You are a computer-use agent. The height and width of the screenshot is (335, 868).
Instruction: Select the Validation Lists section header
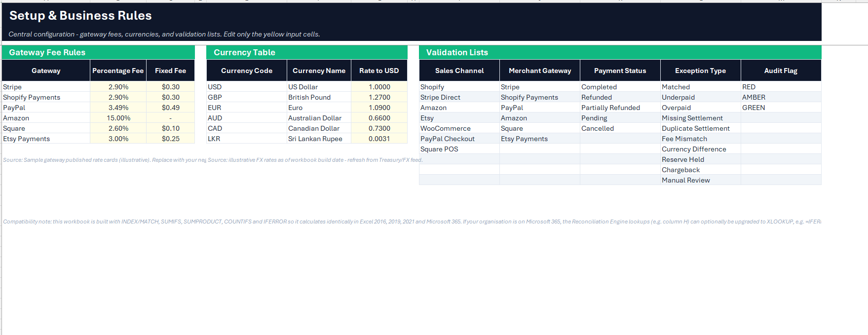click(620, 52)
